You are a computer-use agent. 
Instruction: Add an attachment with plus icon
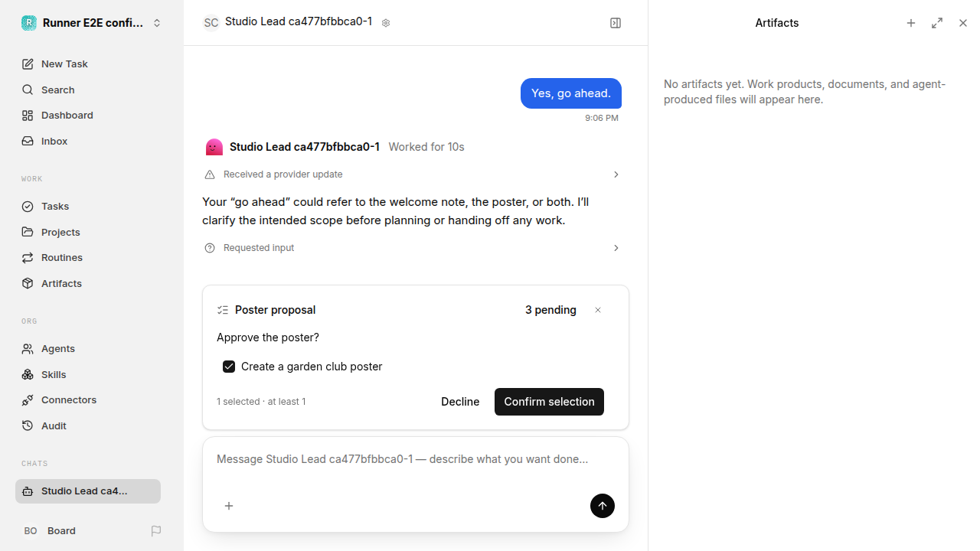click(229, 506)
